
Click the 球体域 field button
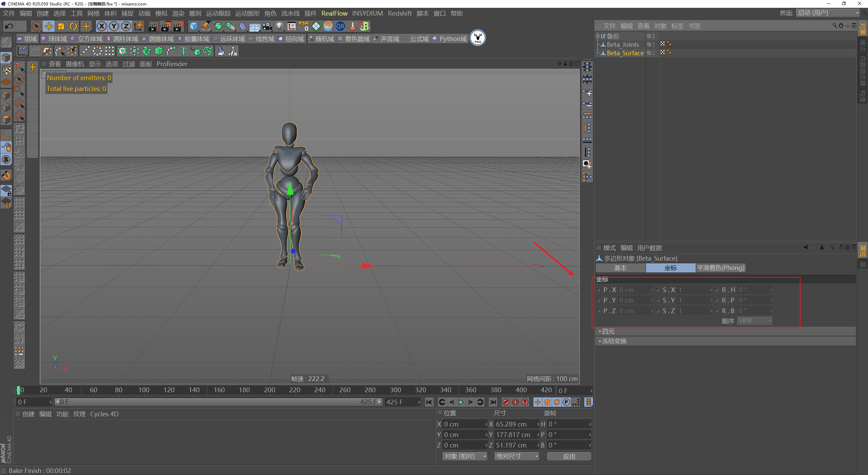tap(54, 39)
